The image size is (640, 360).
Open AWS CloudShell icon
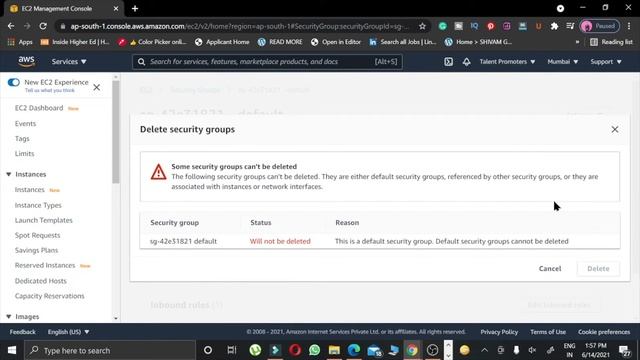pyautogui.click(x=448, y=62)
